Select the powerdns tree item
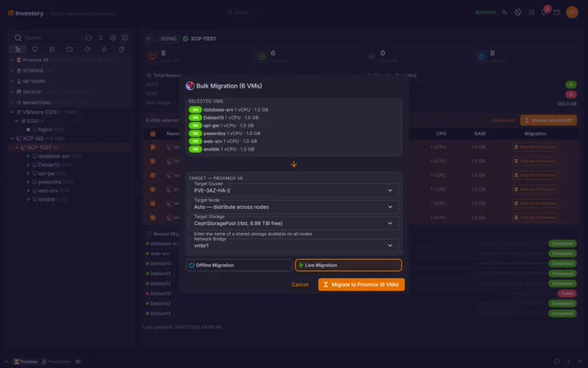The width and height of the screenshot is (588, 368). [49, 182]
